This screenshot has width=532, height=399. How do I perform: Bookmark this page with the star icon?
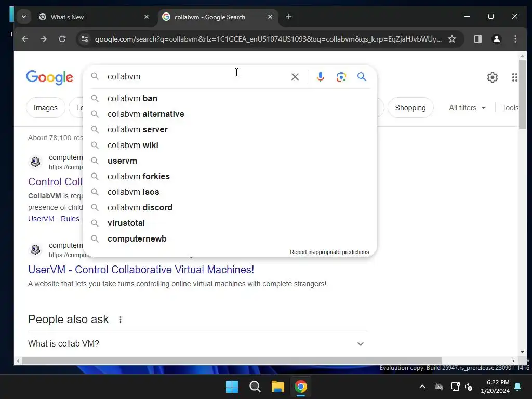[x=452, y=39]
